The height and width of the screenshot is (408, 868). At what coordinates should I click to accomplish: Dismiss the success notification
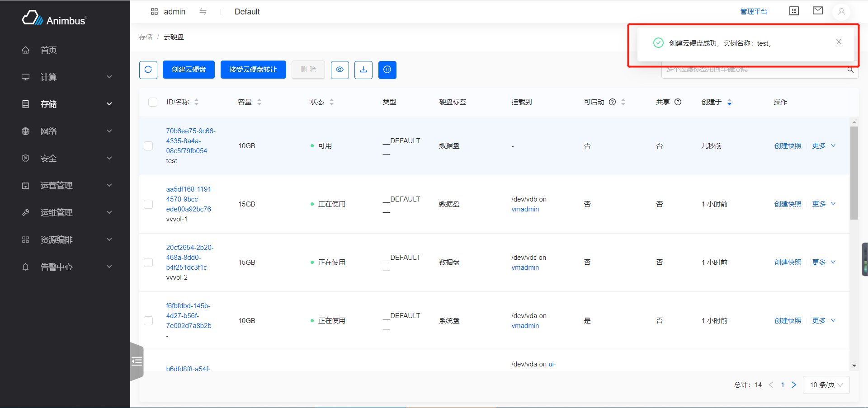(839, 42)
